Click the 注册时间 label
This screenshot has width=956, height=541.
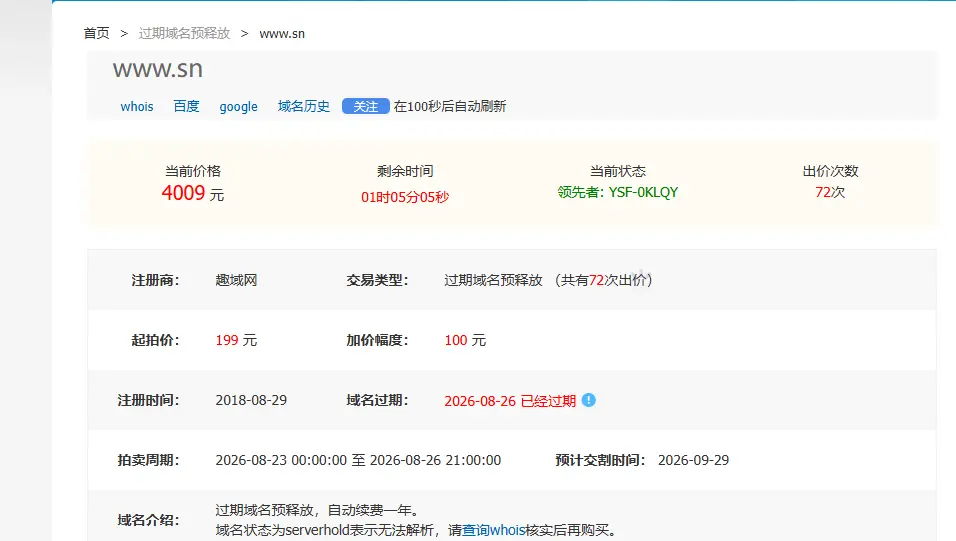pos(148,400)
